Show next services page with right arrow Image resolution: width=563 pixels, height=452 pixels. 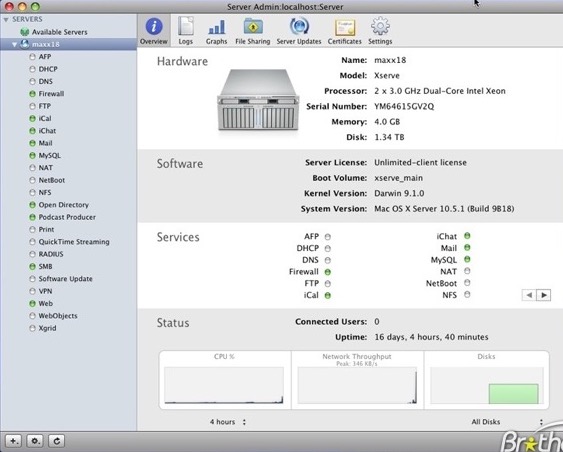[x=544, y=295]
